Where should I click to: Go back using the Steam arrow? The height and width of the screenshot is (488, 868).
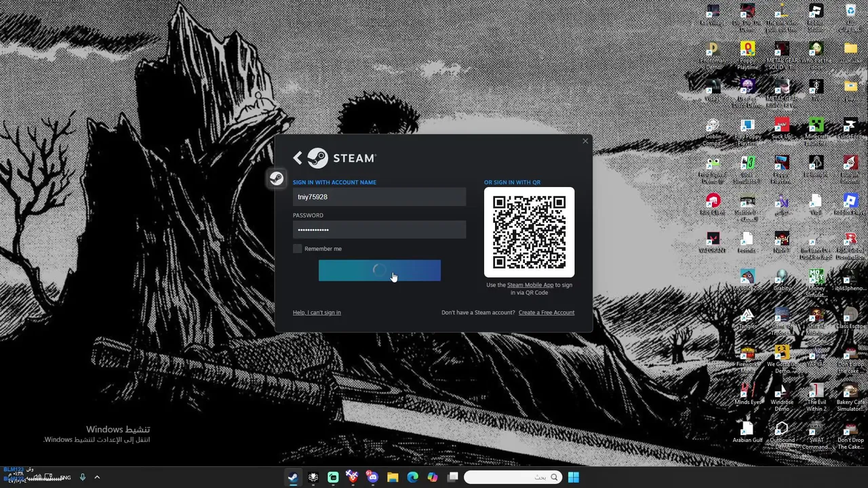[x=298, y=158]
